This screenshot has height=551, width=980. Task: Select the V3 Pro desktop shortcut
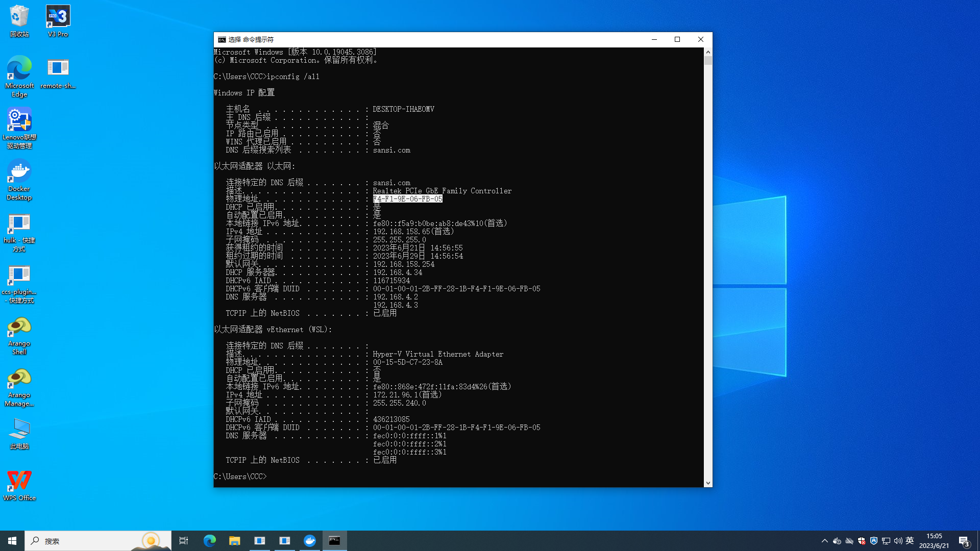click(x=58, y=21)
